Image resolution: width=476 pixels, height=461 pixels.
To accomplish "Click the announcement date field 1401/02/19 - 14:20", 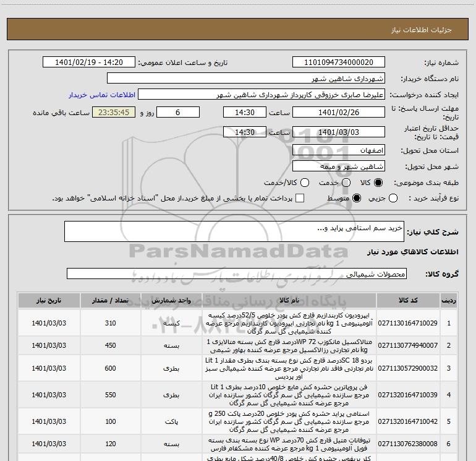I will click(x=89, y=62).
